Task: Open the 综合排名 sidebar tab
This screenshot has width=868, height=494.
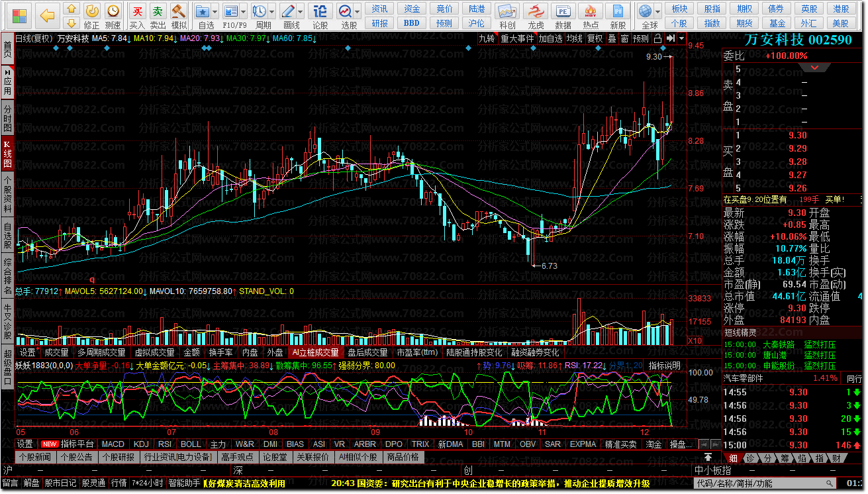Action: click(7, 276)
